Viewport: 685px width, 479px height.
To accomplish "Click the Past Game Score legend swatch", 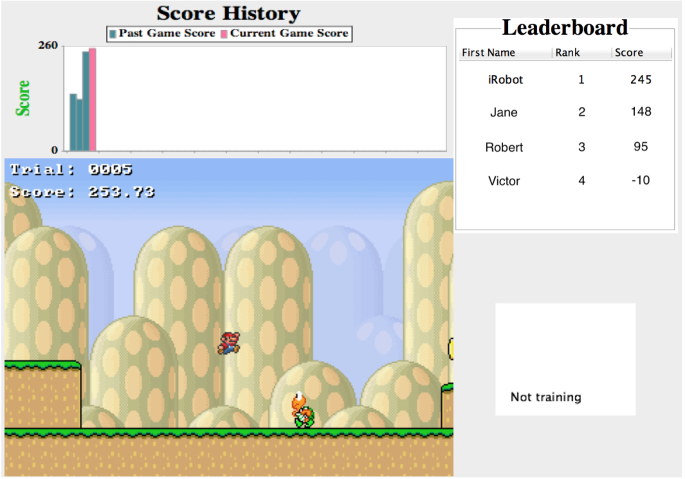I will coord(113,34).
